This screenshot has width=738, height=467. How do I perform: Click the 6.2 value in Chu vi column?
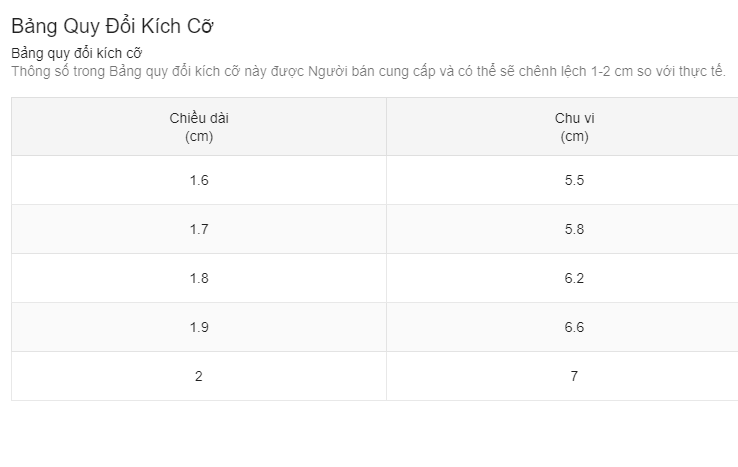pos(574,278)
